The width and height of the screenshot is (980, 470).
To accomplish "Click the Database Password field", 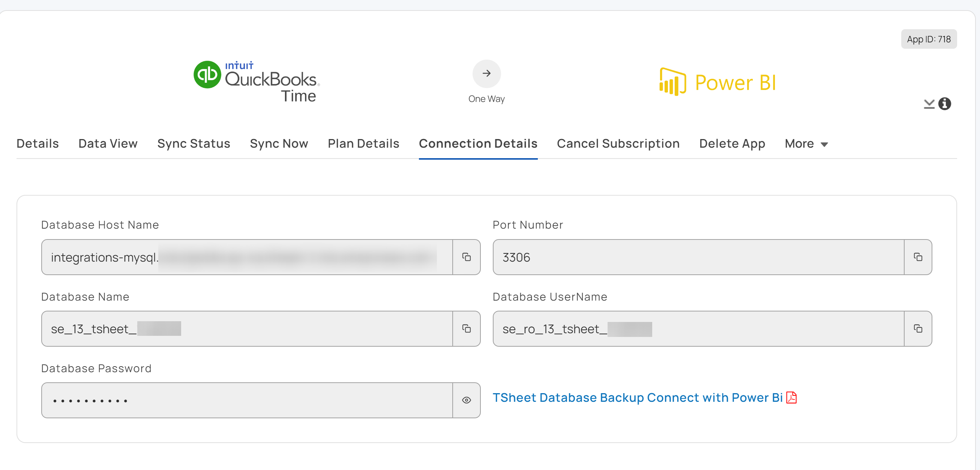I will point(247,400).
